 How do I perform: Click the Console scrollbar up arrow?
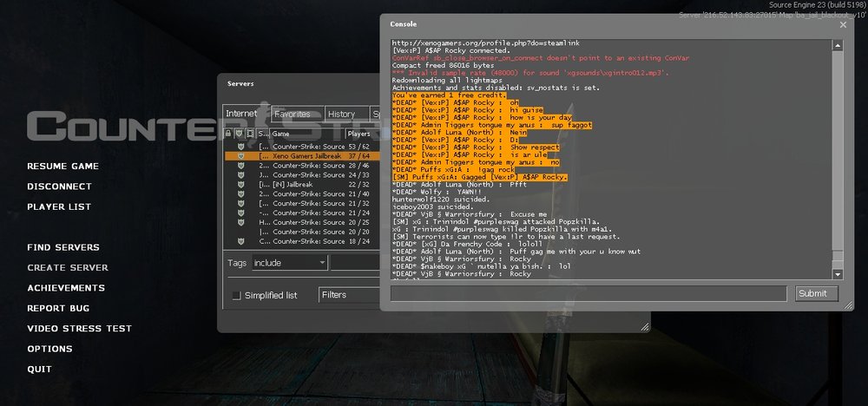[838, 46]
